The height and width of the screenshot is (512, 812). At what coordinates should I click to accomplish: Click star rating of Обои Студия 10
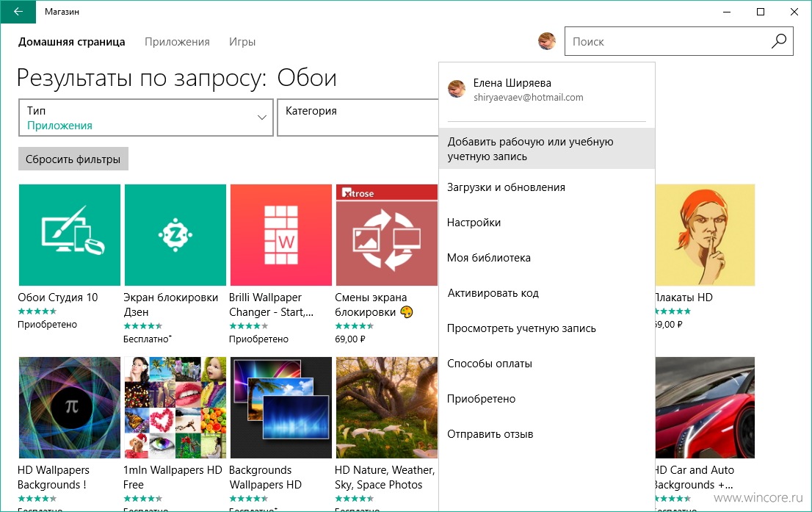tap(37, 311)
